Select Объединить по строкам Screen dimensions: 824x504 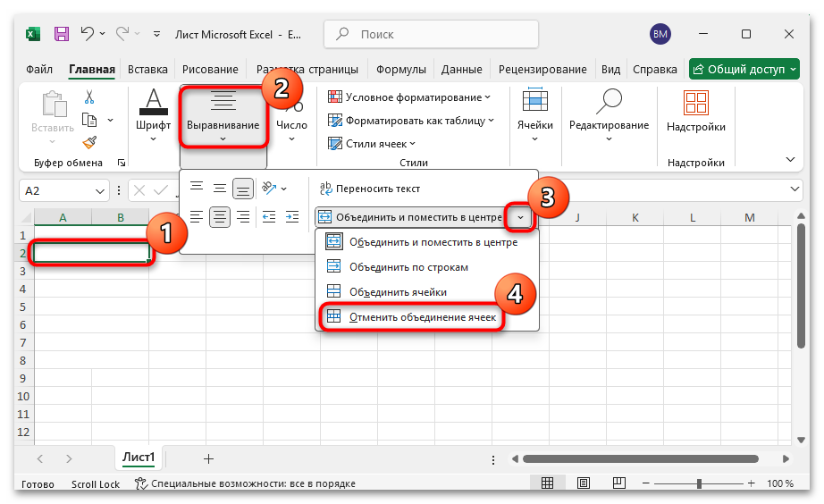426,267
